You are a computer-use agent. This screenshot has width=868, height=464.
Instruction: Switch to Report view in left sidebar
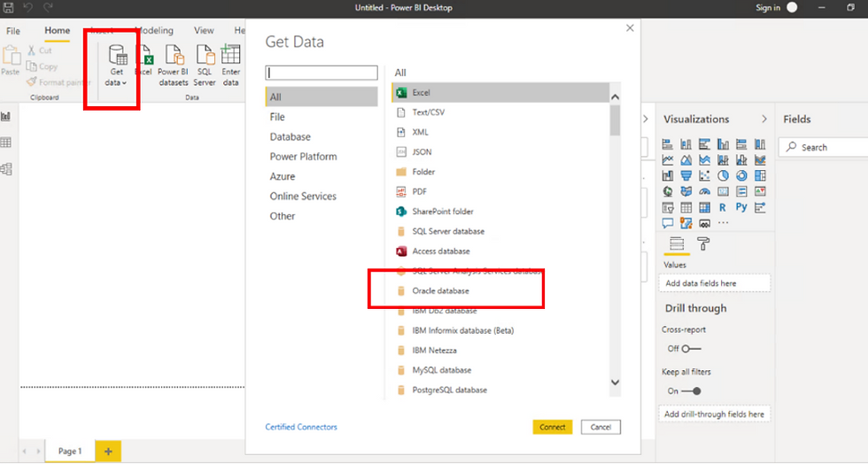(6, 116)
